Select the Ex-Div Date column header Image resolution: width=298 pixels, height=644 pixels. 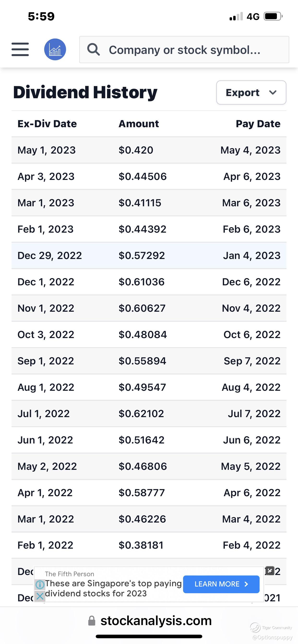tap(47, 124)
